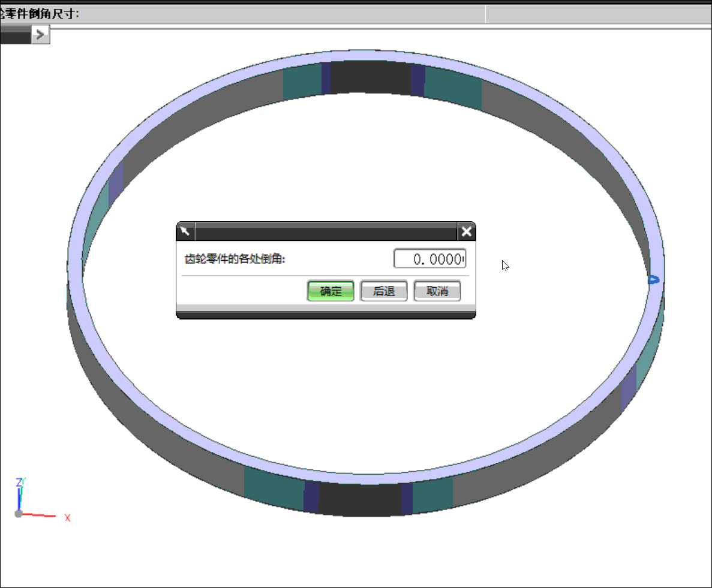
Task: Click the 零件倒角尺寸 prompt bar
Action: 240,14
